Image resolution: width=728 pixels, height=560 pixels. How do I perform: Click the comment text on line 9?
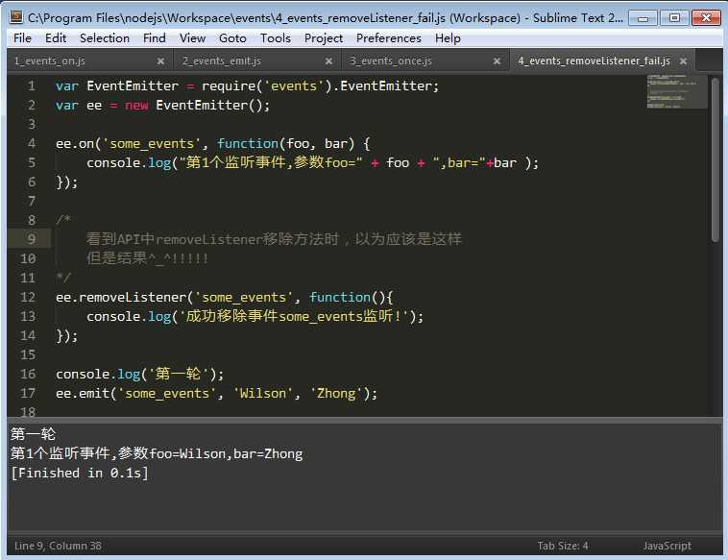274,239
